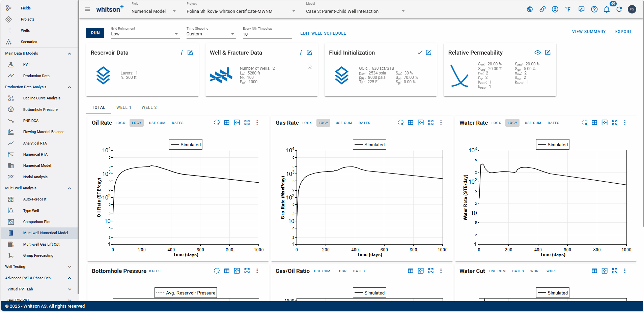Open EDIT WELL SCHEDULE link

[x=323, y=33]
